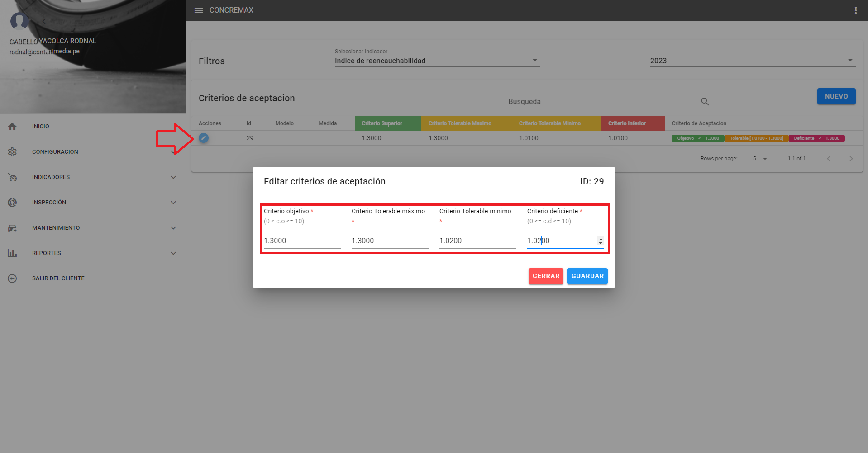
Task: Click the blue pencil edit icon for row 29
Action: pyautogui.click(x=204, y=138)
